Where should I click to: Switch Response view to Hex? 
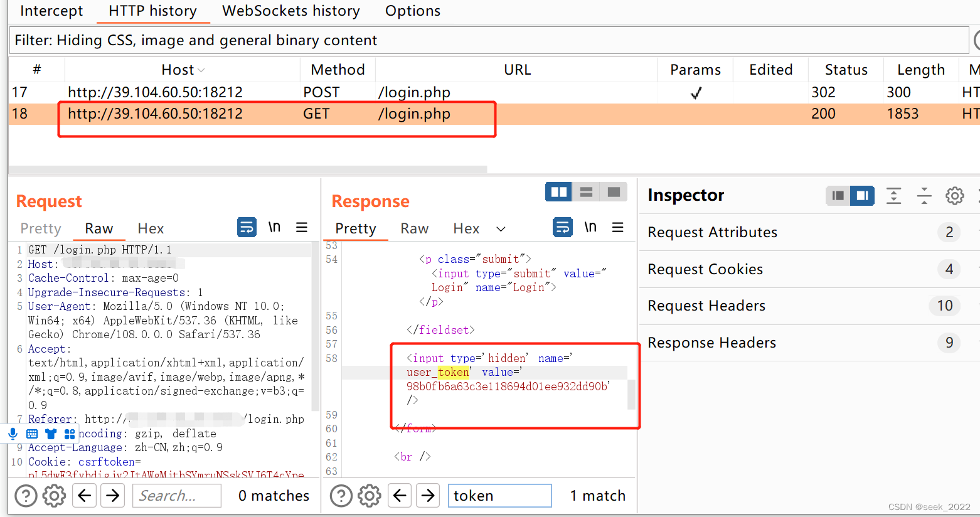click(x=466, y=228)
